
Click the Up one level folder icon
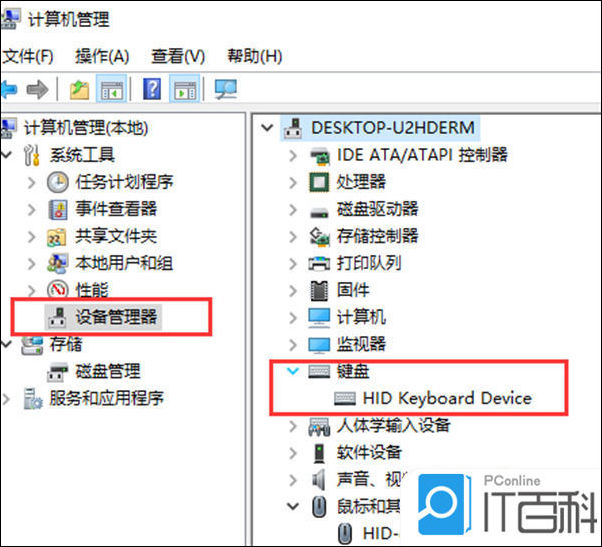pos(79,89)
